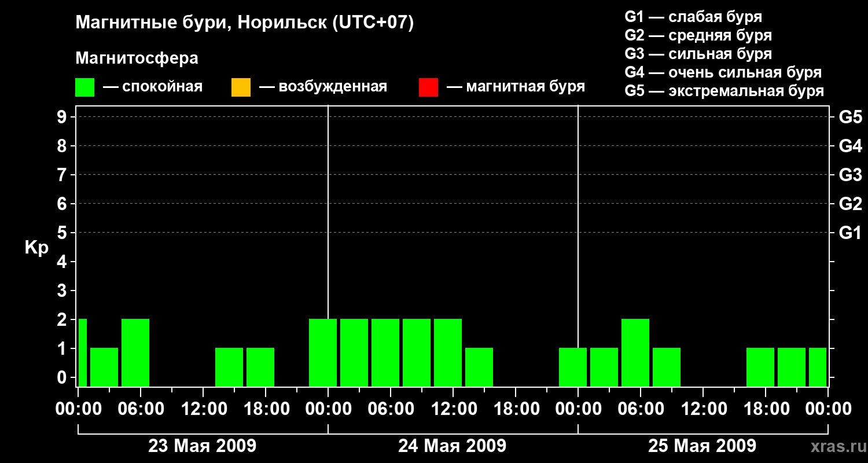Viewport: 868px width, 463px height.
Task: Click 'G4 — очень сильная буря' legend line
Action: pos(723,72)
